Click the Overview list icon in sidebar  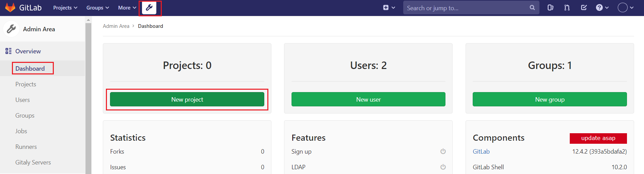(x=9, y=51)
